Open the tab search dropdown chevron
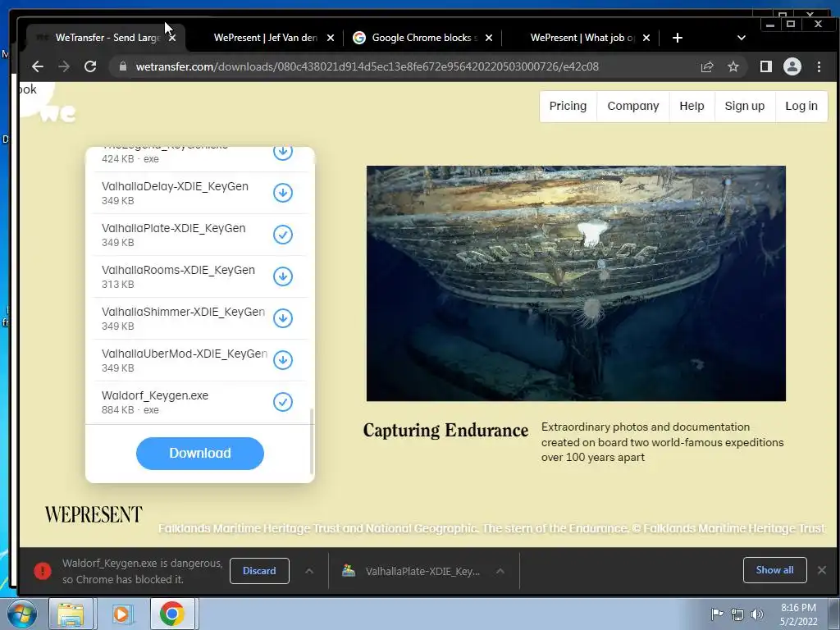This screenshot has width=840, height=630. 742,38
